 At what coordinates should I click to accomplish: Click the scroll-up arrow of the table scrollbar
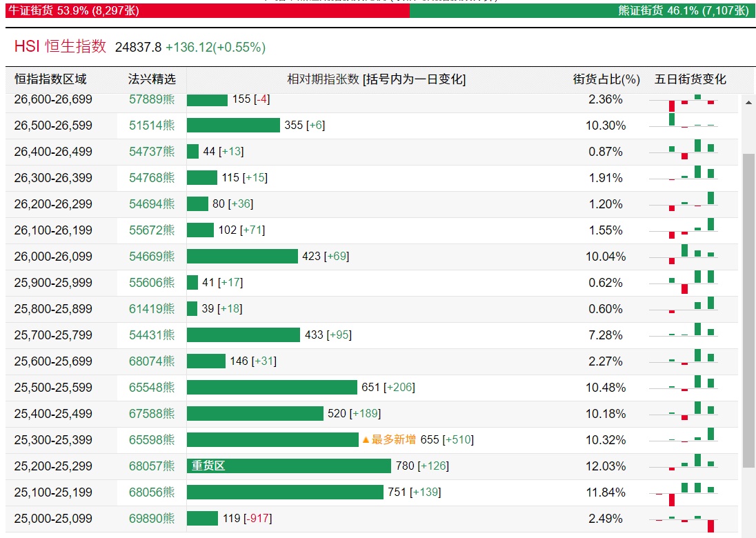click(748, 103)
